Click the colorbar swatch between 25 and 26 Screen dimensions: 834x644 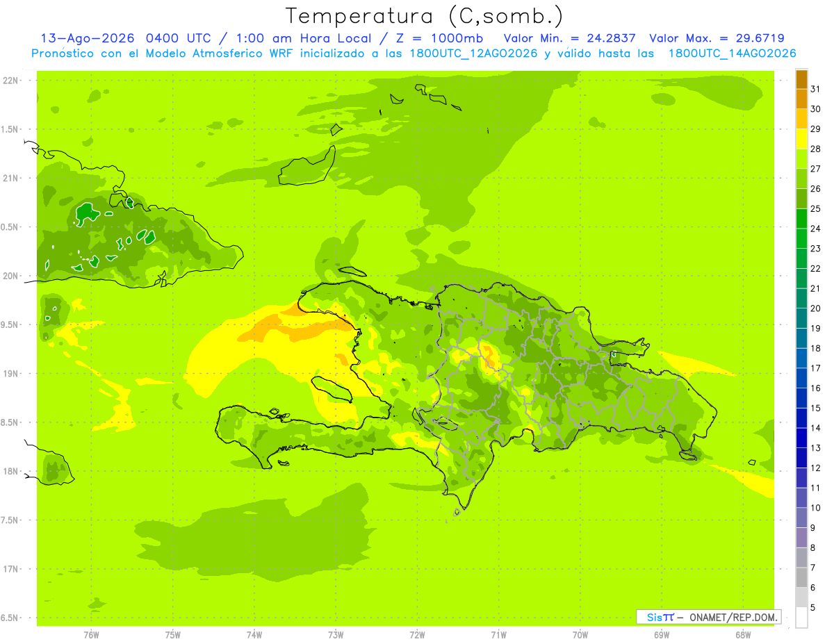tap(801, 199)
